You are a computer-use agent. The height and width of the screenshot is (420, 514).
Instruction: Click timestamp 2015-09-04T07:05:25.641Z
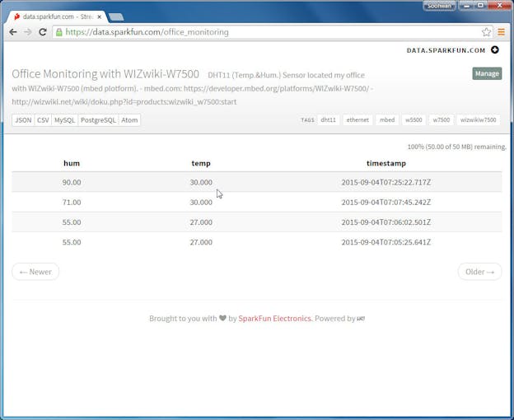(386, 242)
